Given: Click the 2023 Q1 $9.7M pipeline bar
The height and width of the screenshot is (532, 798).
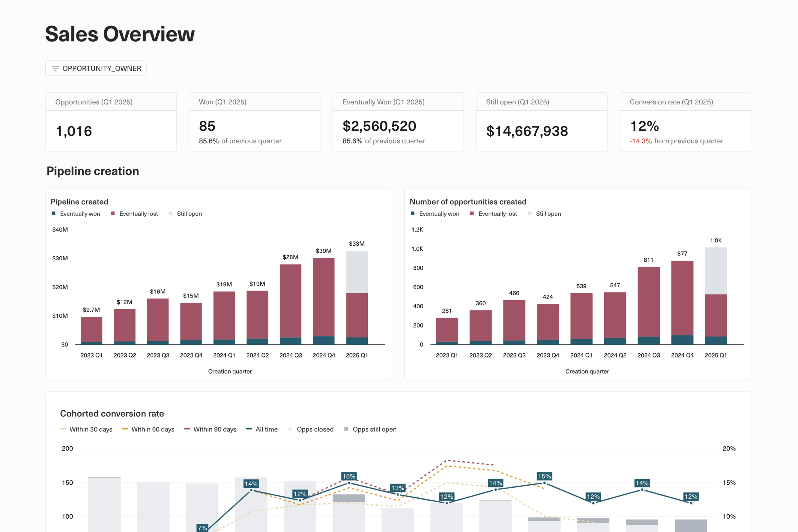Looking at the screenshot, I should 92,331.
